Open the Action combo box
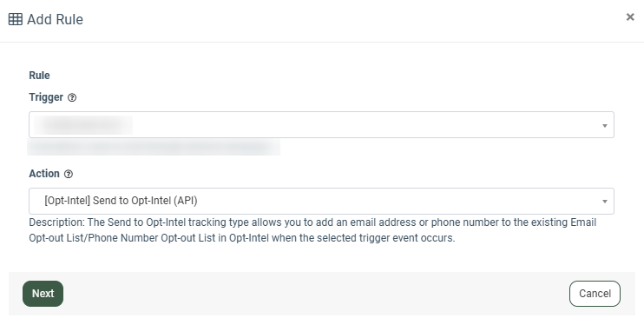644x325 pixels. tap(321, 202)
